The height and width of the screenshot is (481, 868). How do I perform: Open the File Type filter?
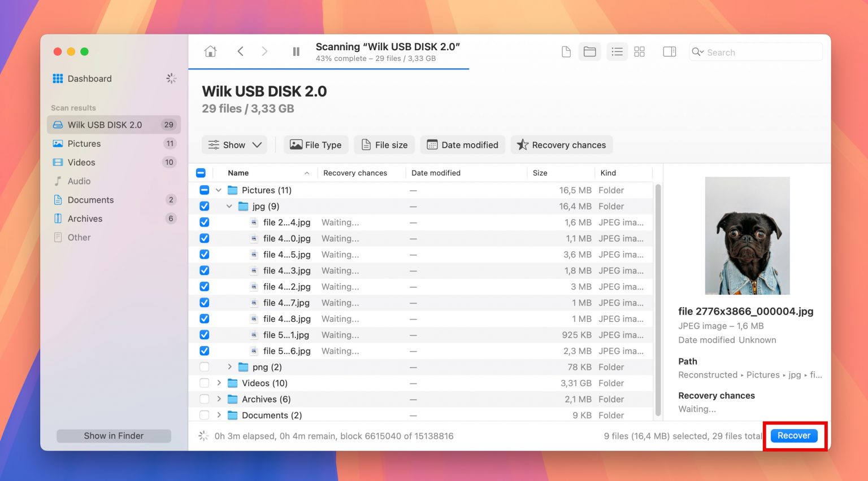coord(316,145)
